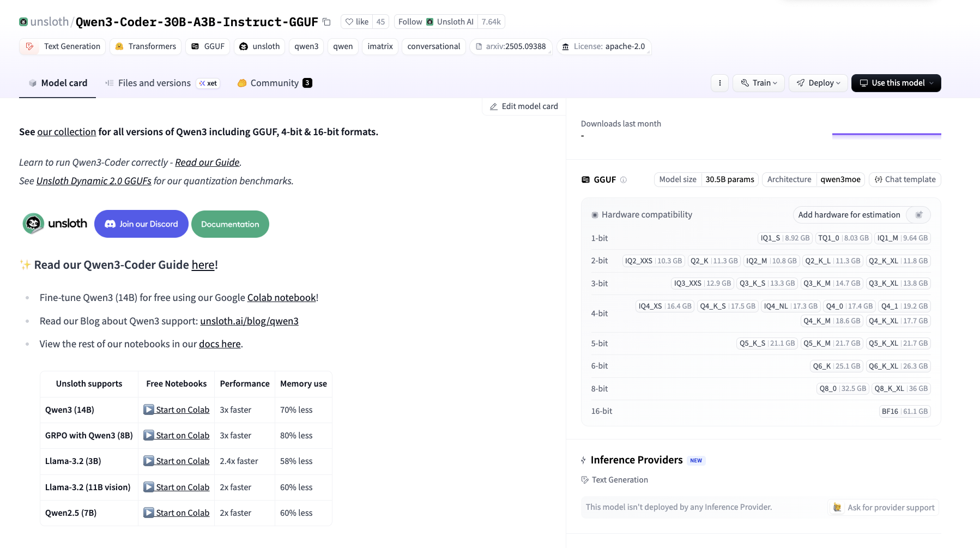
Task: Open the Chat template viewer
Action: click(905, 179)
